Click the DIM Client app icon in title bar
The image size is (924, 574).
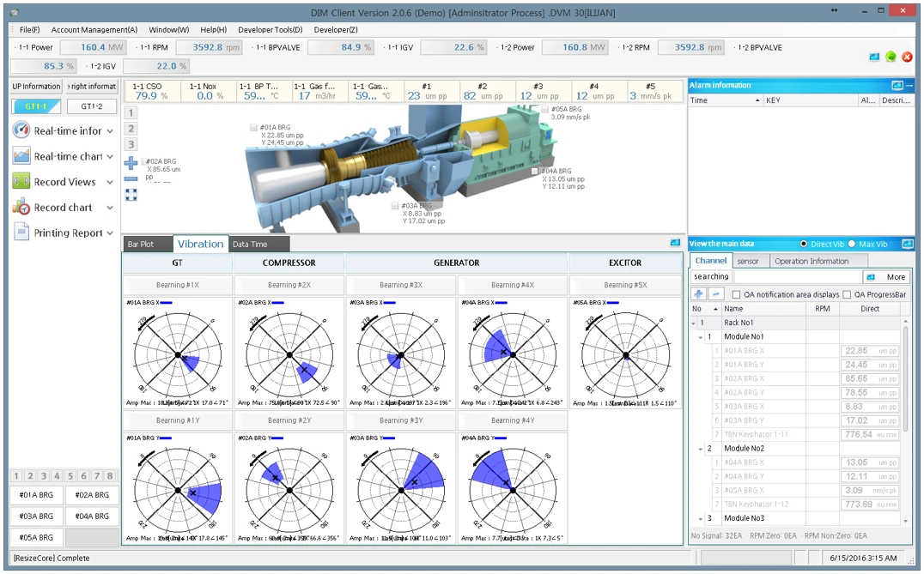pos(14,12)
